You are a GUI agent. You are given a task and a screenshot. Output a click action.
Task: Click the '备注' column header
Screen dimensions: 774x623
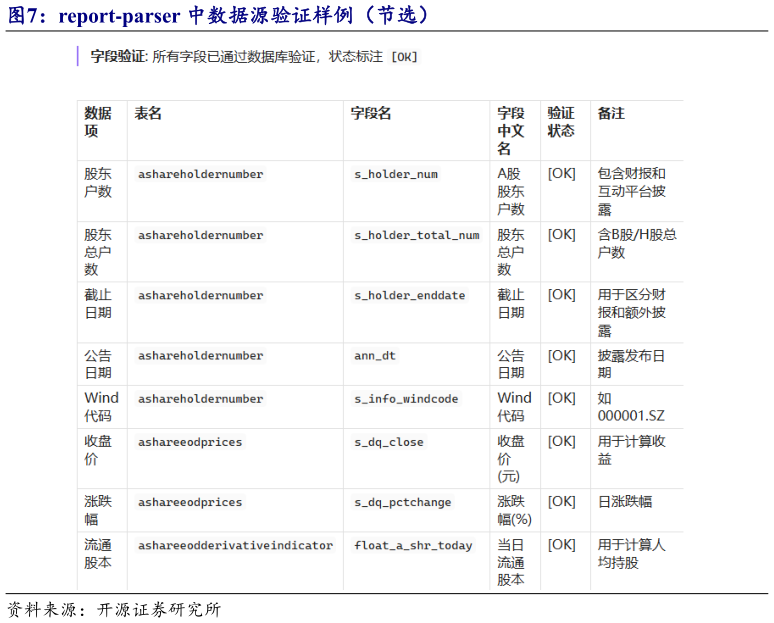611,114
